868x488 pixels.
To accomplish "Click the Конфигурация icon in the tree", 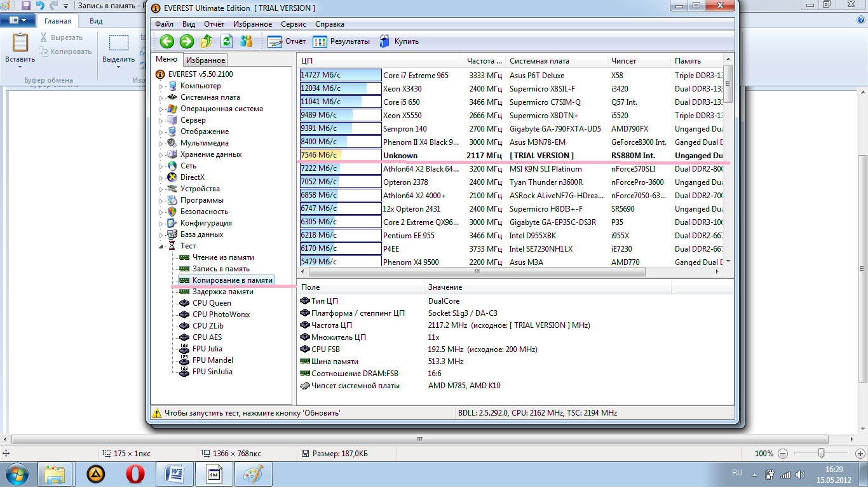I will coord(172,223).
